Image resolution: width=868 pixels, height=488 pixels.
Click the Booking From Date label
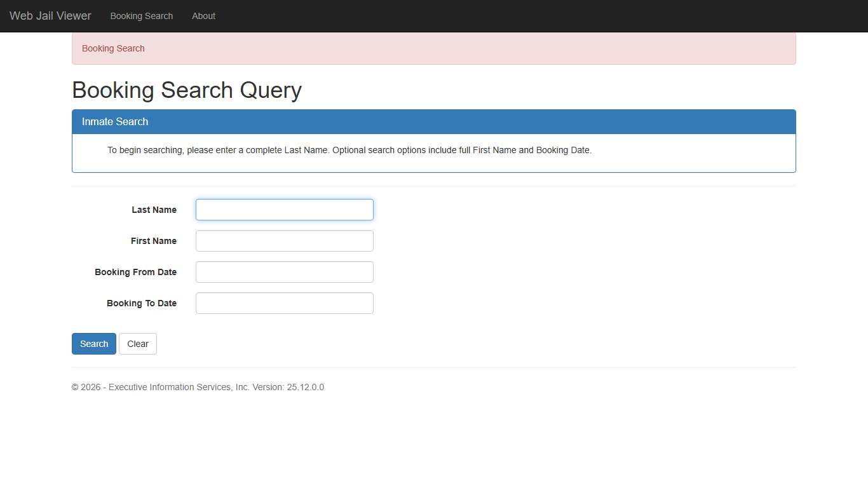click(x=135, y=272)
